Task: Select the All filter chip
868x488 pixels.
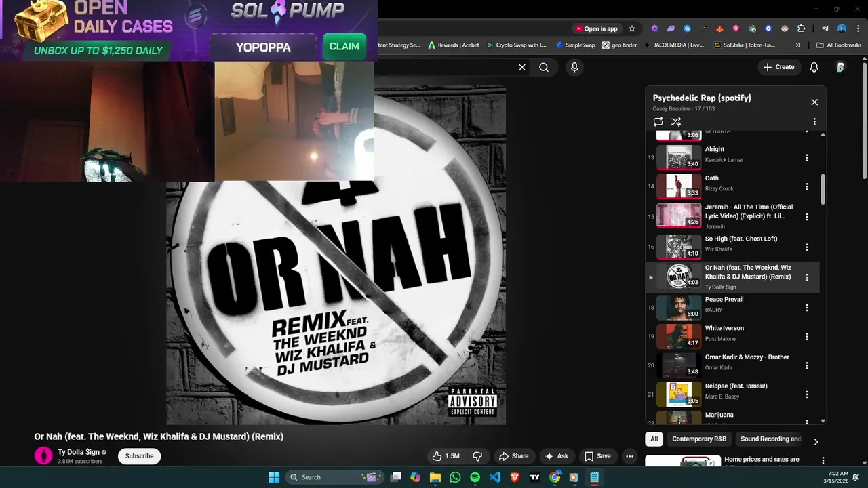Action: (654, 439)
